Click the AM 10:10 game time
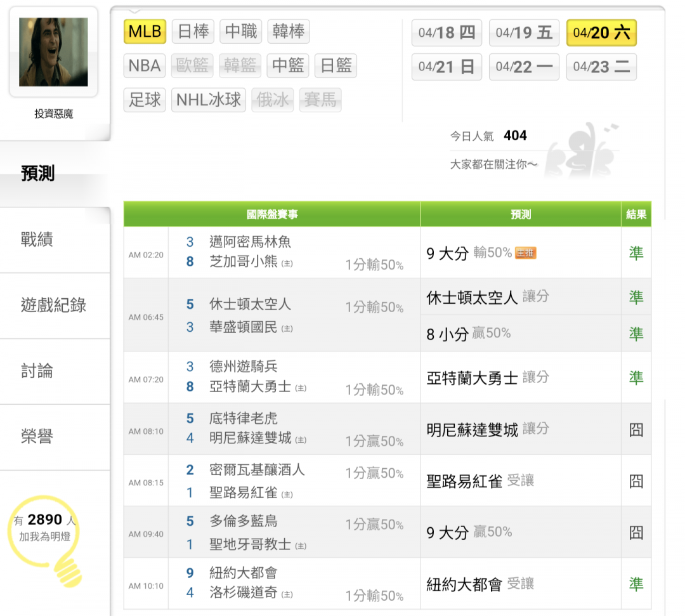This screenshot has height=616, width=685. (146, 586)
